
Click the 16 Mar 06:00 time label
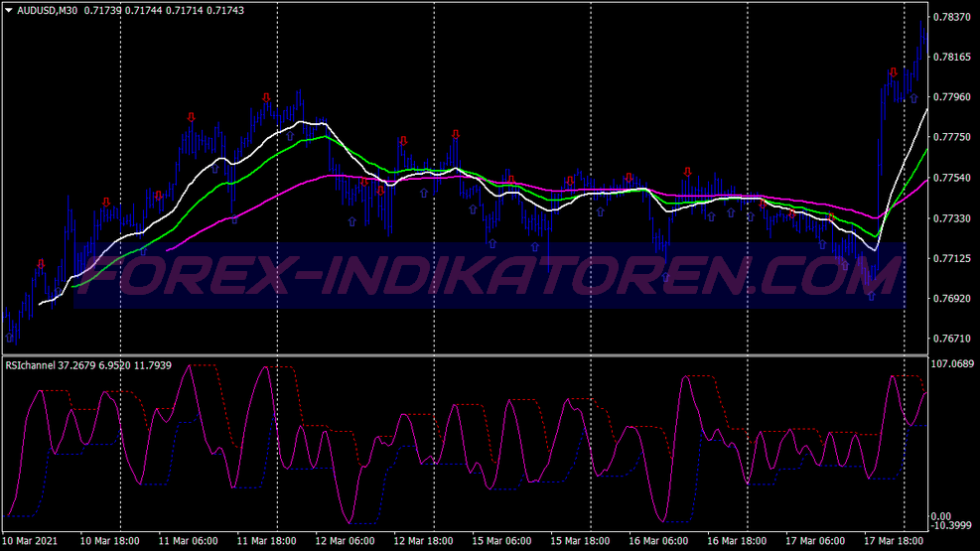(658, 541)
